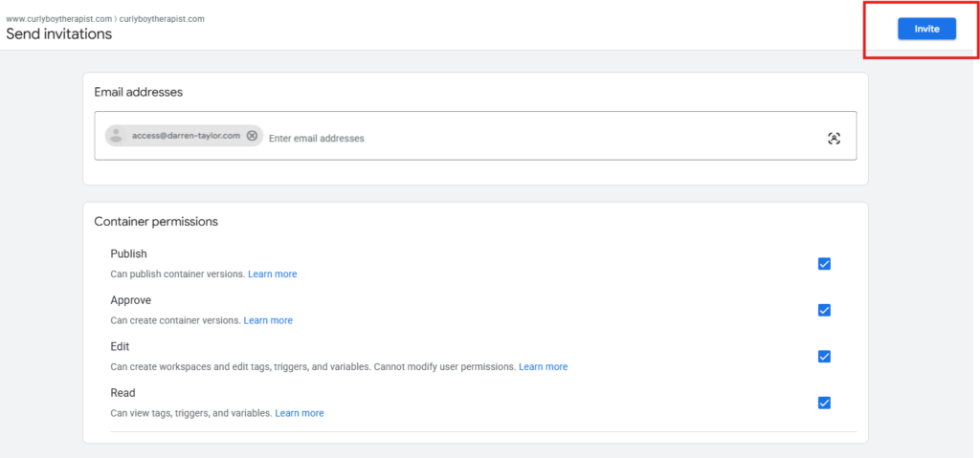The width and height of the screenshot is (980, 458).
Task: Open the contact picker icon in email field
Action: coord(834,139)
